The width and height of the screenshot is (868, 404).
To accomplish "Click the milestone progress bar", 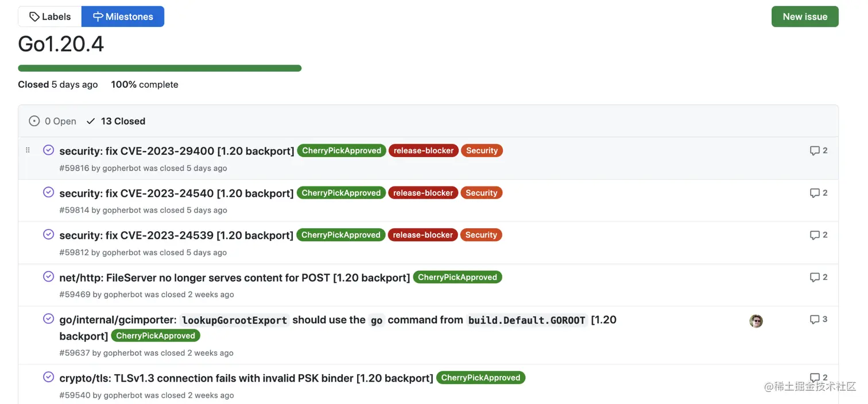I will [160, 68].
